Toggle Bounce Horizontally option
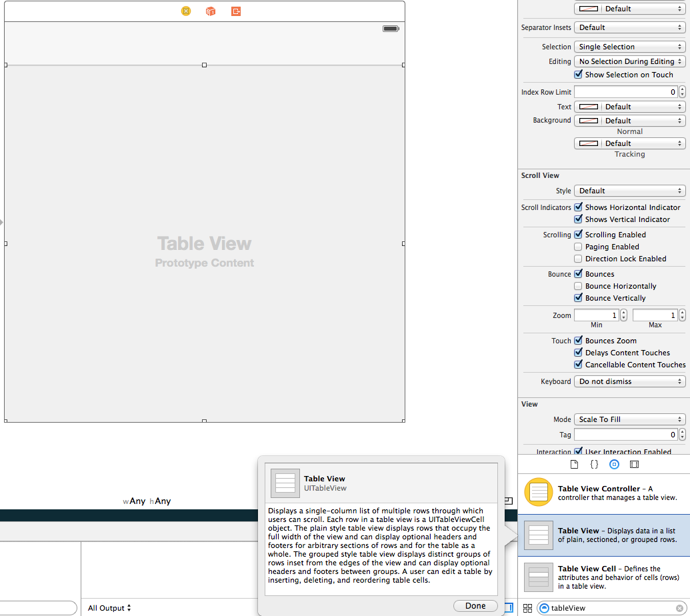This screenshot has height=616, width=690. (x=578, y=286)
